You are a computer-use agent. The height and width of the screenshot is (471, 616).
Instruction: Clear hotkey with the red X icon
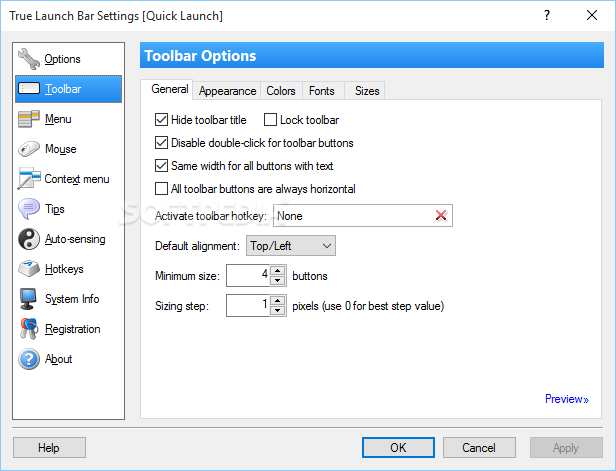(441, 215)
